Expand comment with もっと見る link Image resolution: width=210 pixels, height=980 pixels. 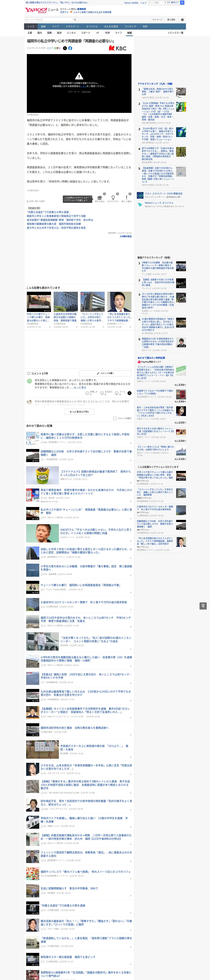(80, 388)
